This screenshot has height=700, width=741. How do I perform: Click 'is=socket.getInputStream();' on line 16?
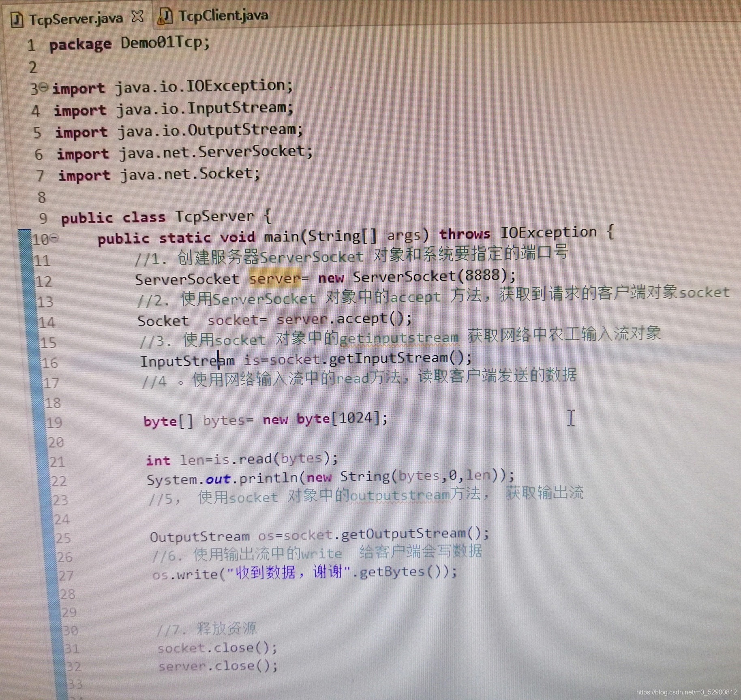358,359
